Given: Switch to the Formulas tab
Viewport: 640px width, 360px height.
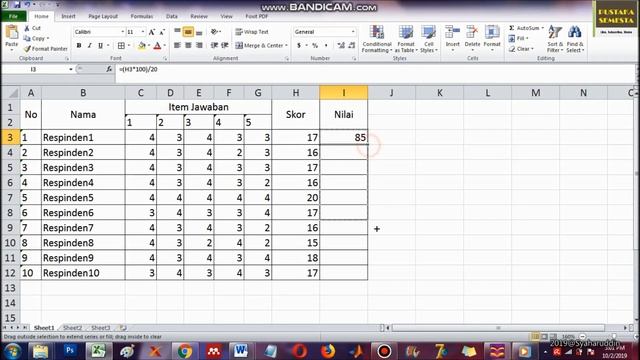Looking at the screenshot, I should 142,16.
